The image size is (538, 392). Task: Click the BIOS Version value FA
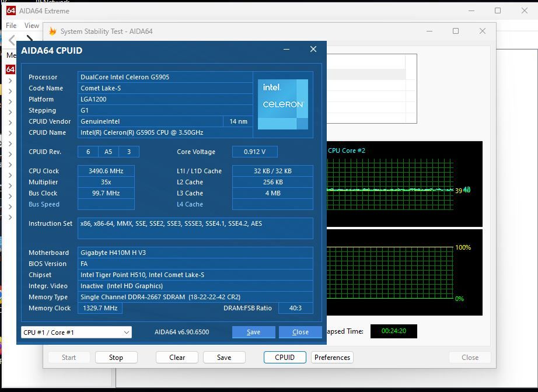195,264
